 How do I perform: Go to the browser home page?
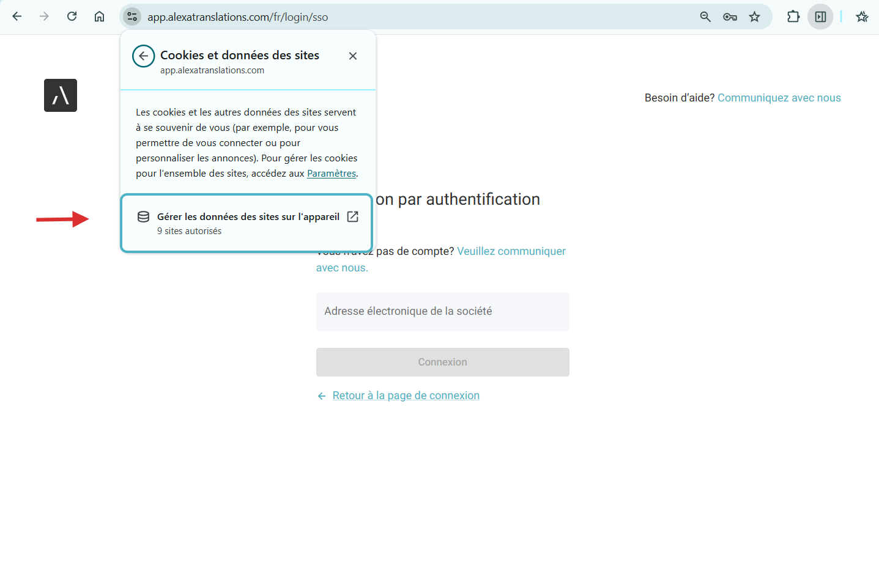99,17
